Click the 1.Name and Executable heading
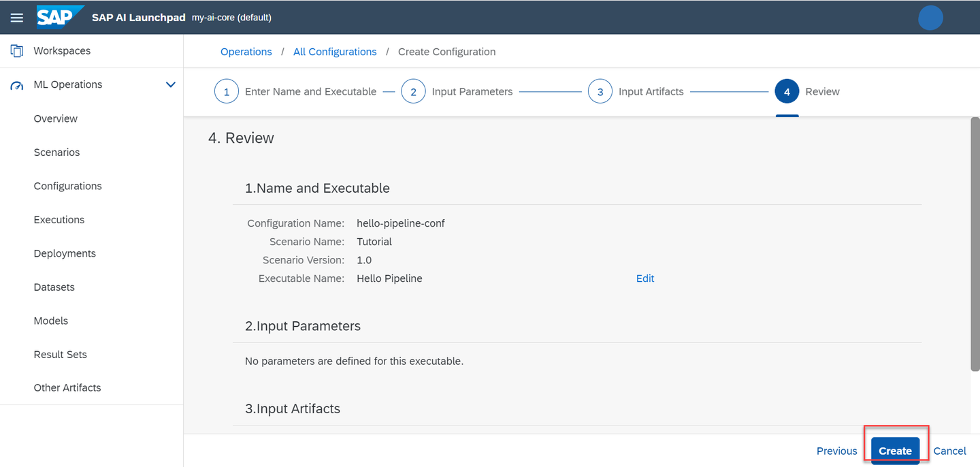This screenshot has height=467, width=980. 317,189
